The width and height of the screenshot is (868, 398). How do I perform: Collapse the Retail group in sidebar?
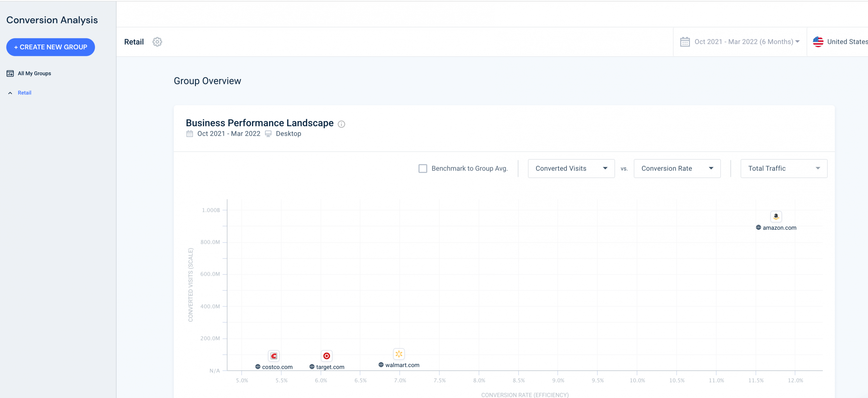[11, 93]
